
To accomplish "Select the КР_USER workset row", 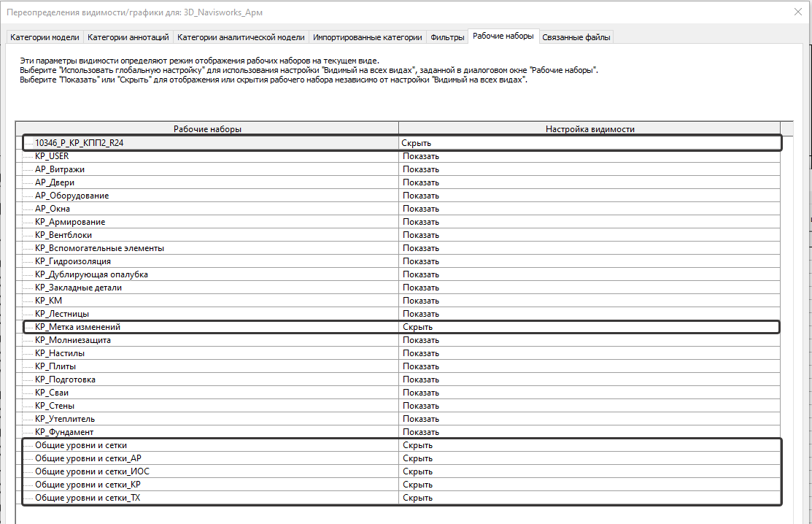I will coord(52,156).
